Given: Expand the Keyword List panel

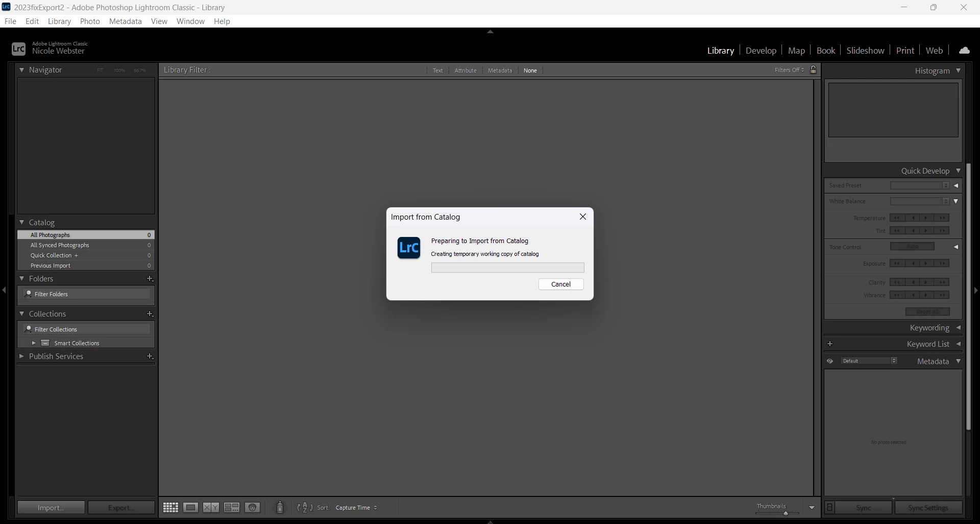Looking at the screenshot, I should click(958, 344).
